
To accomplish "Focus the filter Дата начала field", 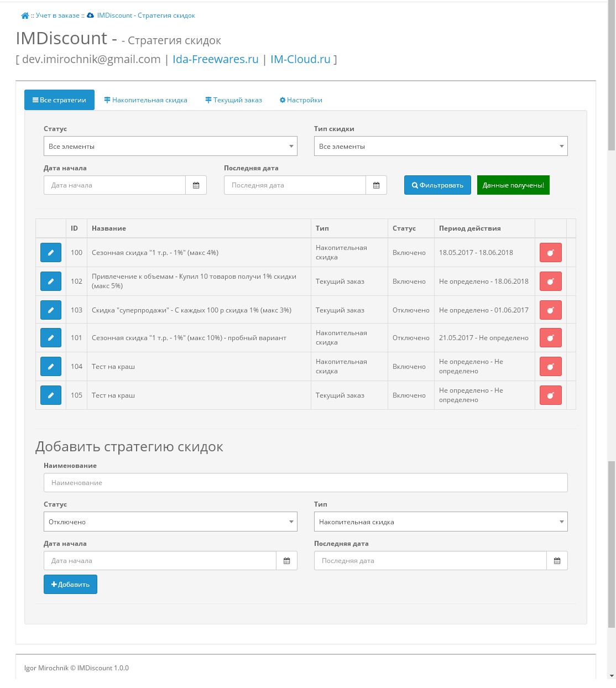I will [114, 185].
